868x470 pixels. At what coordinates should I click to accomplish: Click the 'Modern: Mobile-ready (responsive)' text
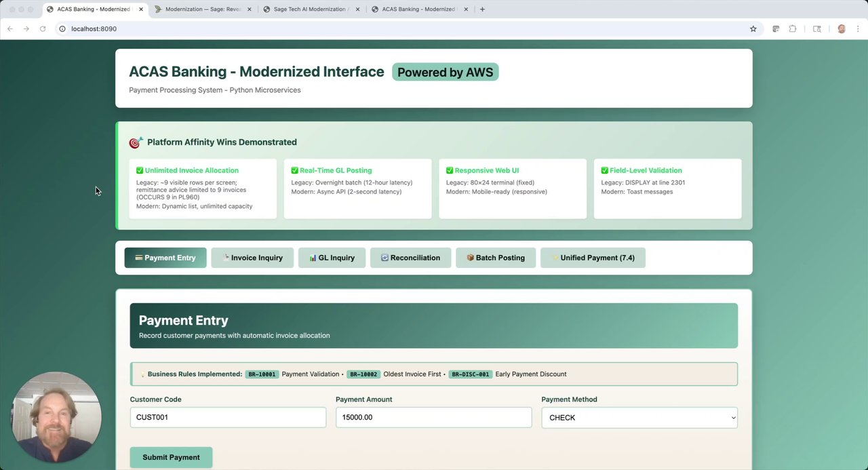(x=496, y=192)
